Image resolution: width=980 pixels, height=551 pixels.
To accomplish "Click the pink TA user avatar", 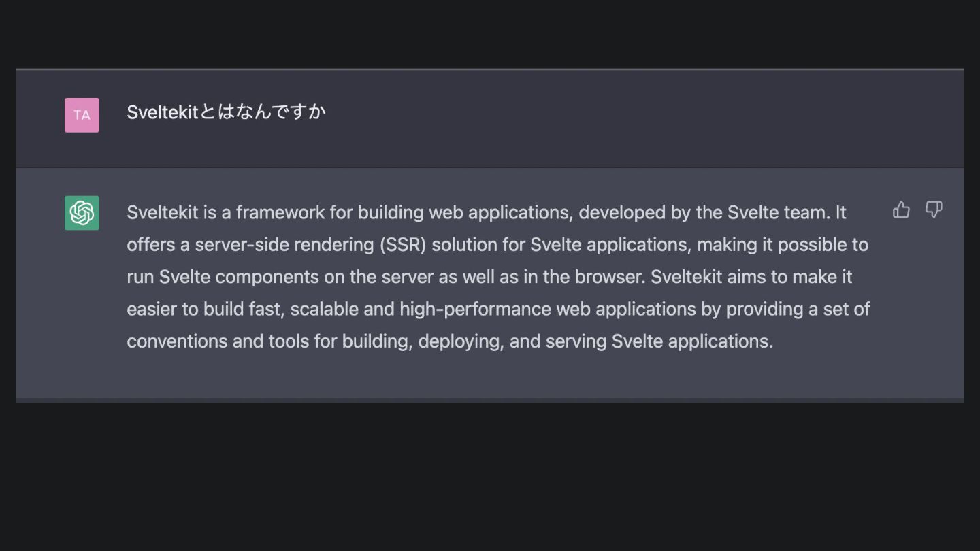I will [82, 115].
